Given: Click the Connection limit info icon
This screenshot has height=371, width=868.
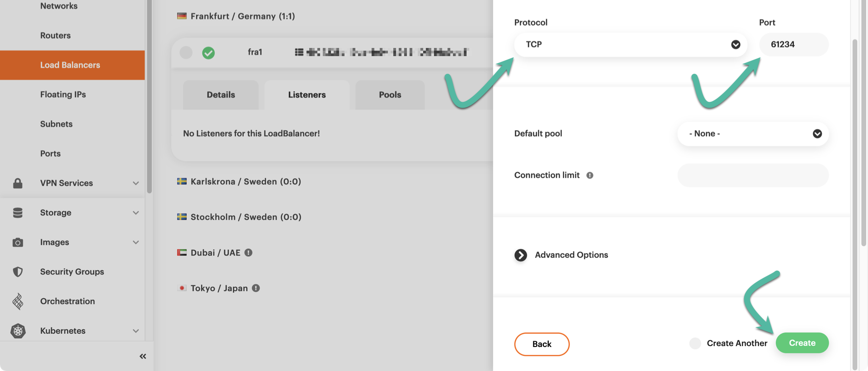Looking at the screenshot, I should (x=590, y=176).
